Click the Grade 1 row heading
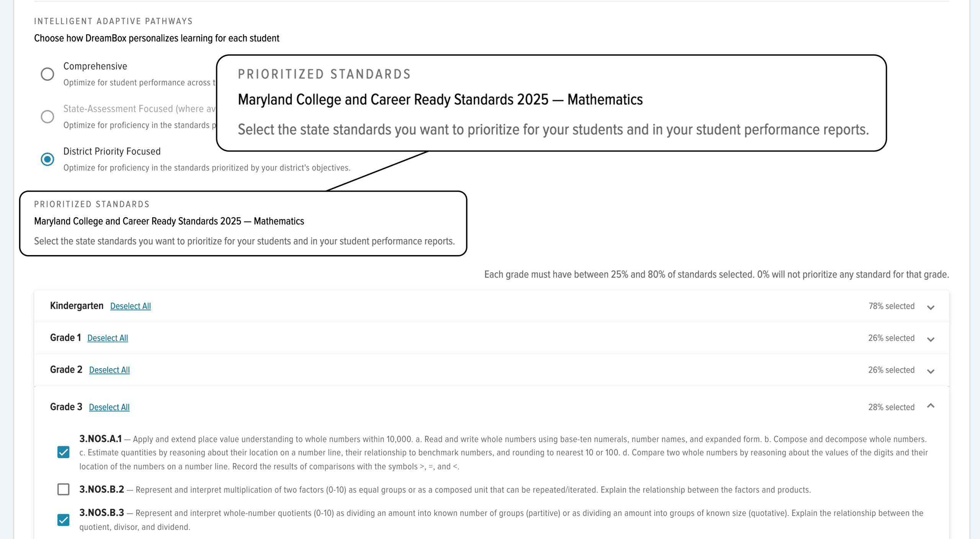Image resolution: width=980 pixels, height=539 pixels. tap(65, 337)
